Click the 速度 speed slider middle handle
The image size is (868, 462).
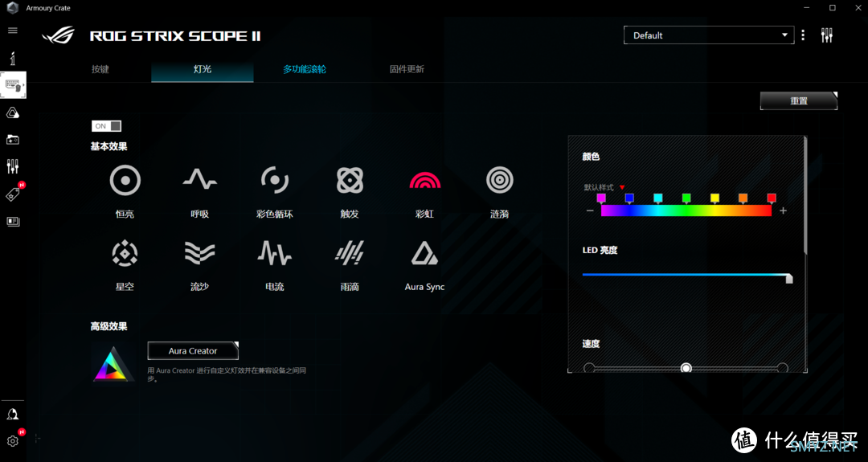coord(686,368)
